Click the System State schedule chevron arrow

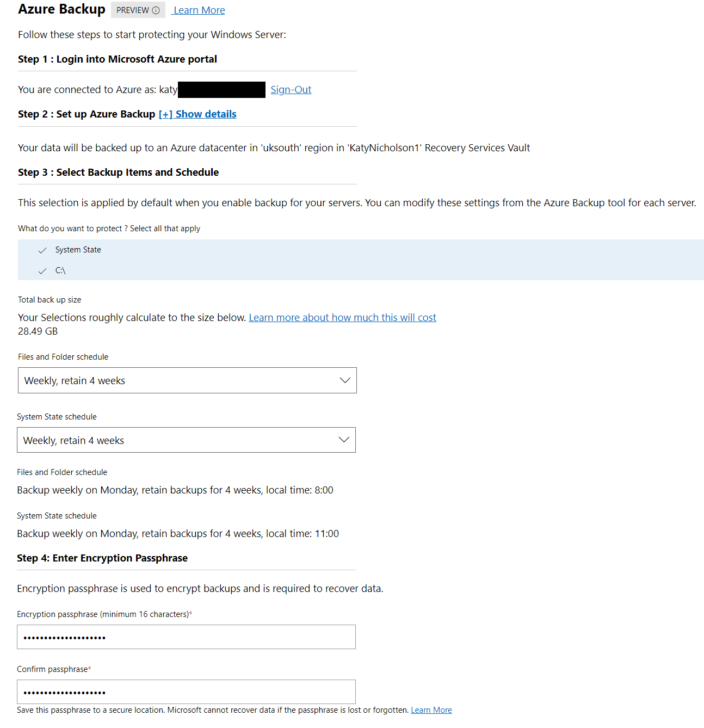[x=343, y=440]
